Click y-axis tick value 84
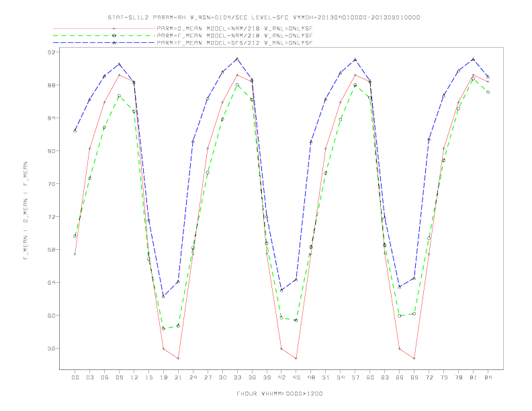 51,118
